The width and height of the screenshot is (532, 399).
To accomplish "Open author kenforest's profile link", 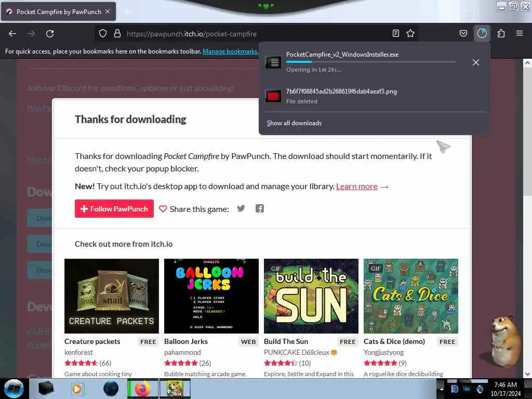I will pyautogui.click(x=78, y=352).
